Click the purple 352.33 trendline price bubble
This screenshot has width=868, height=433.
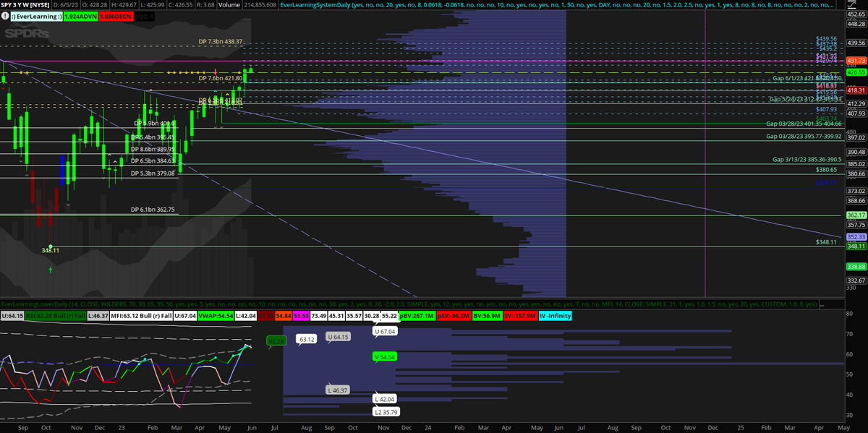tap(856, 237)
